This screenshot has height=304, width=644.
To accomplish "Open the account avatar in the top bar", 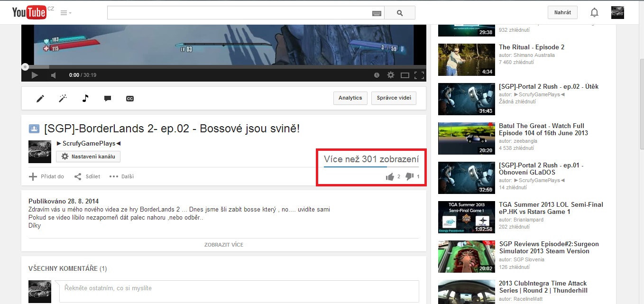I will click(617, 12).
